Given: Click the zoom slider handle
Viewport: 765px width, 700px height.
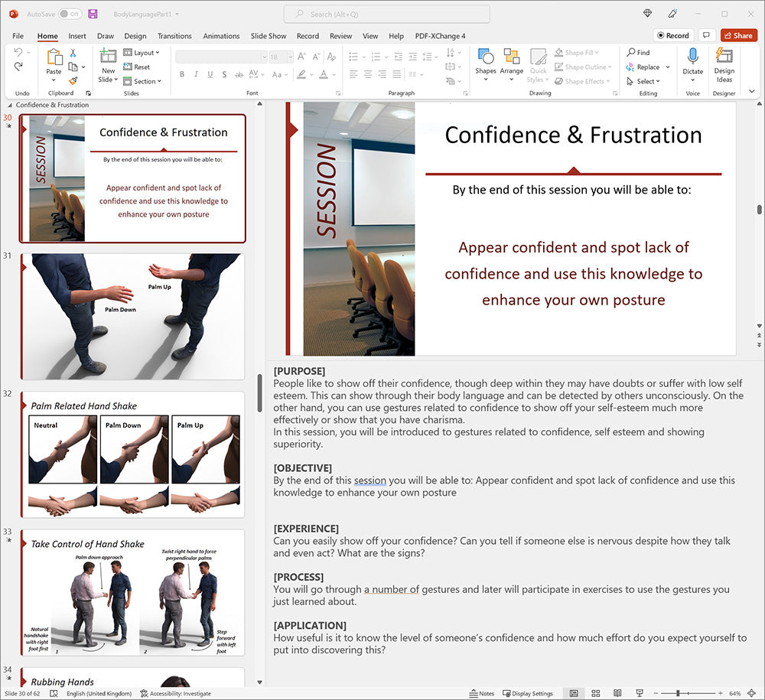Looking at the screenshot, I should (x=678, y=693).
